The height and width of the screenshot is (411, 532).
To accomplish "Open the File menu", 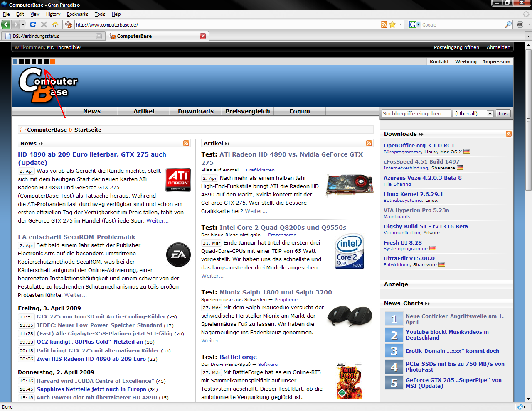I will click(x=6, y=14).
